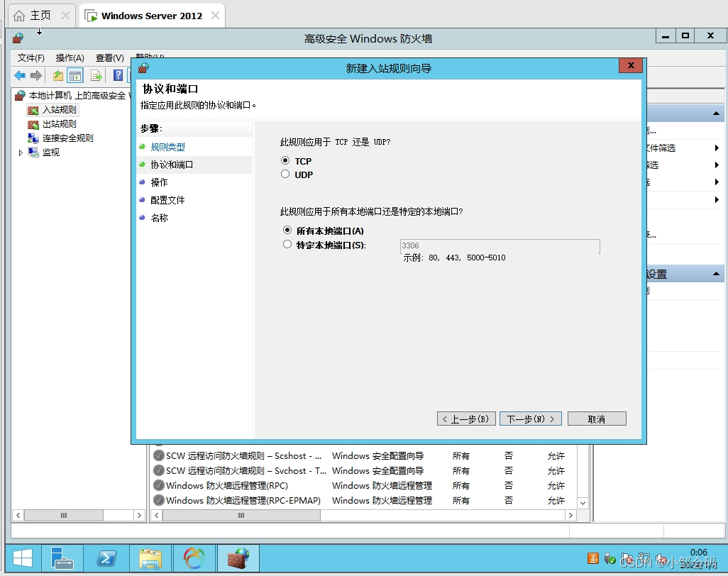Image resolution: width=728 pixels, height=576 pixels.
Task: Click the right arrow of rules list horizontal scrollbar
Action: (x=570, y=515)
